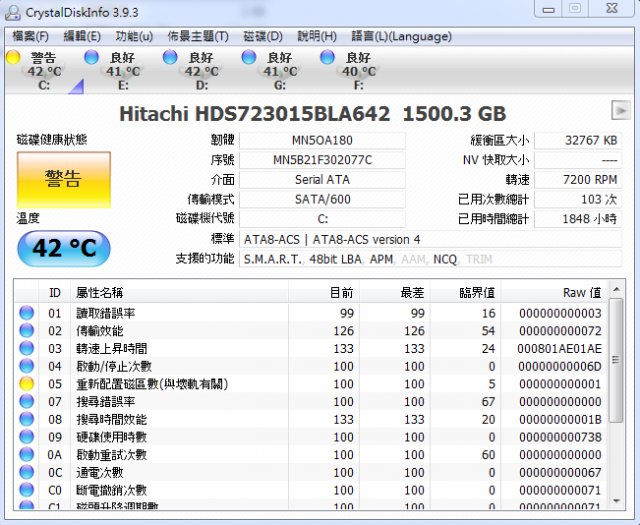This screenshot has width=640, height=525.
Task: Minimize the CrystalDiskInfo window
Action: point(548,9)
